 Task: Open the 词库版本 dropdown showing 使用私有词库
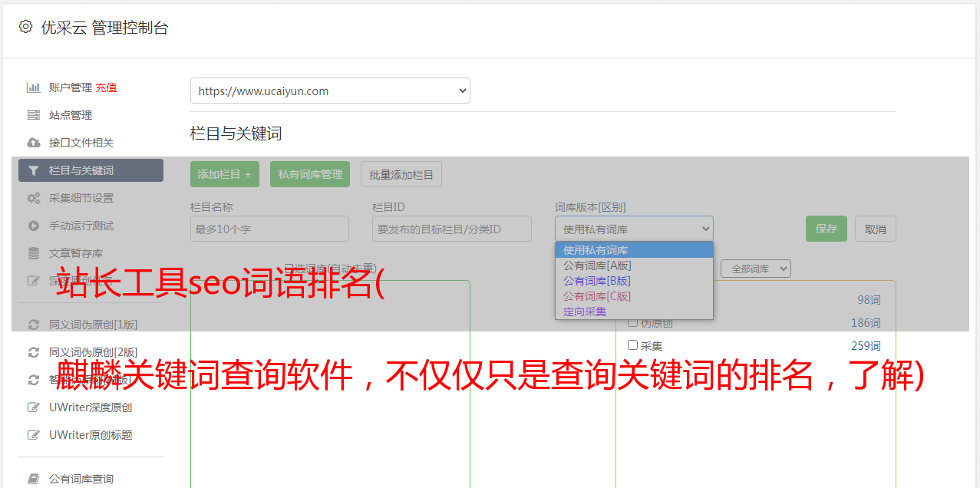(634, 229)
